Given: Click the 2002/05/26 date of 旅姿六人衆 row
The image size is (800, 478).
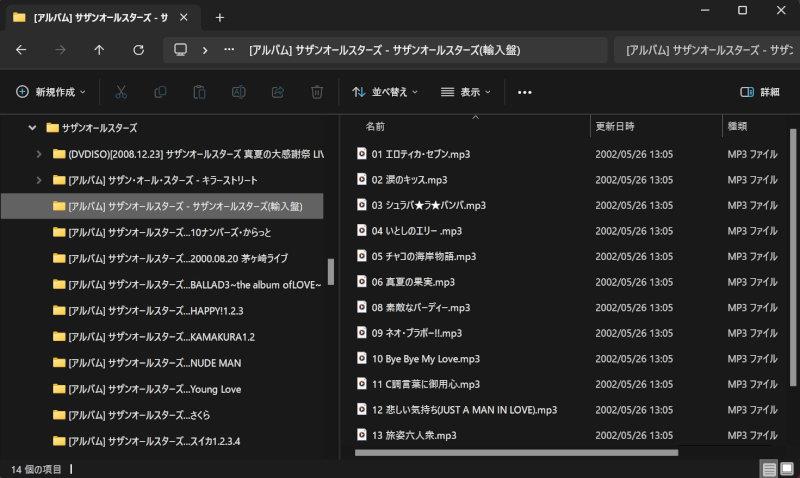Looking at the screenshot, I should point(634,435).
